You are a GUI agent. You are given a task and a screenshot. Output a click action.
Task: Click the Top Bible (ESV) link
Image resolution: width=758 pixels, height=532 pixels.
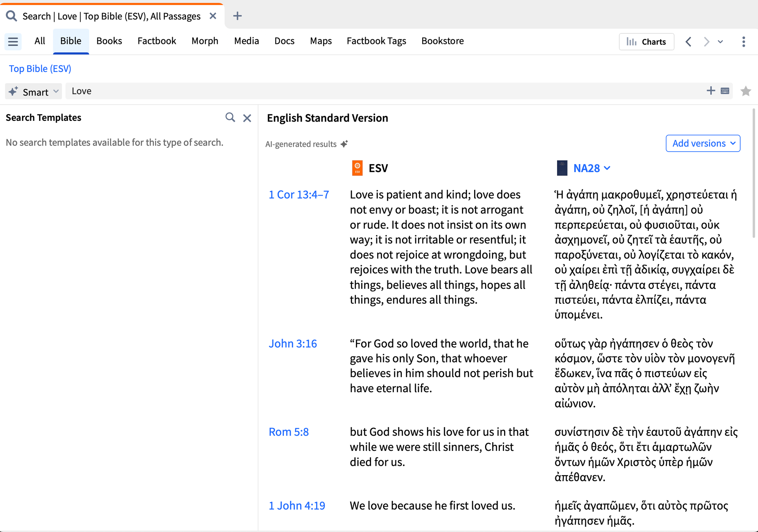point(40,69)
